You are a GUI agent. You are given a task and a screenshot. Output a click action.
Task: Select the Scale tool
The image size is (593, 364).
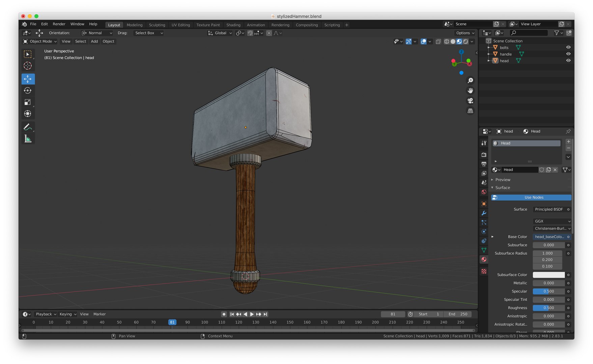[x=28, y=102]
